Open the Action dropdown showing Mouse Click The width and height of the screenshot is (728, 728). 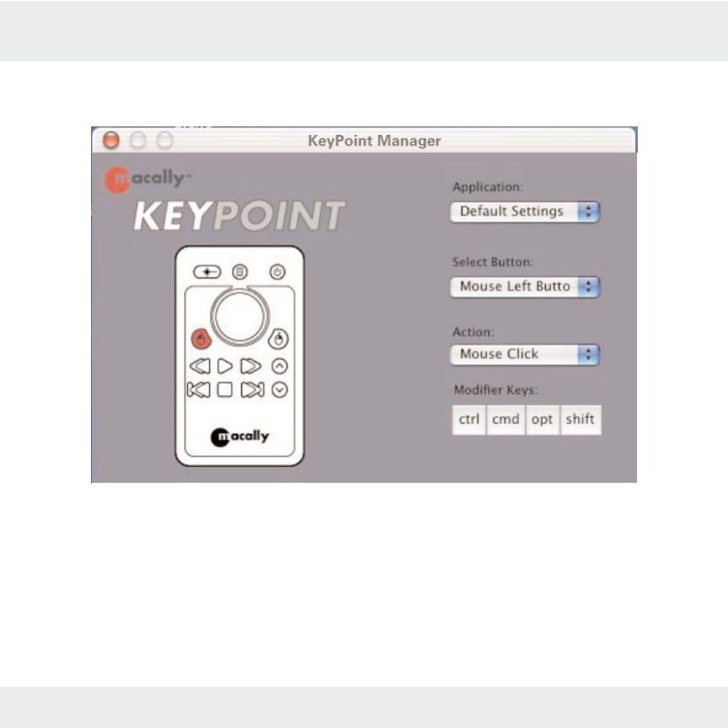point(525,355)
